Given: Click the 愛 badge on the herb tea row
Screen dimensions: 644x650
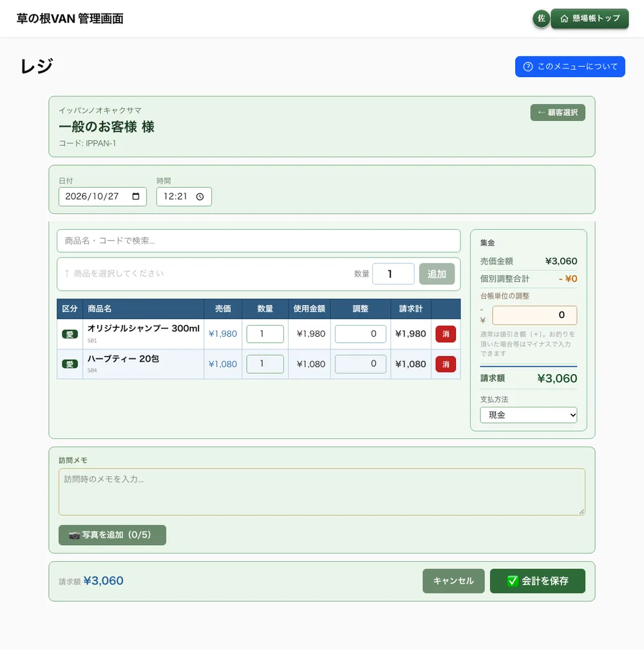Looking at the screenshot, I should click(70, 364).
